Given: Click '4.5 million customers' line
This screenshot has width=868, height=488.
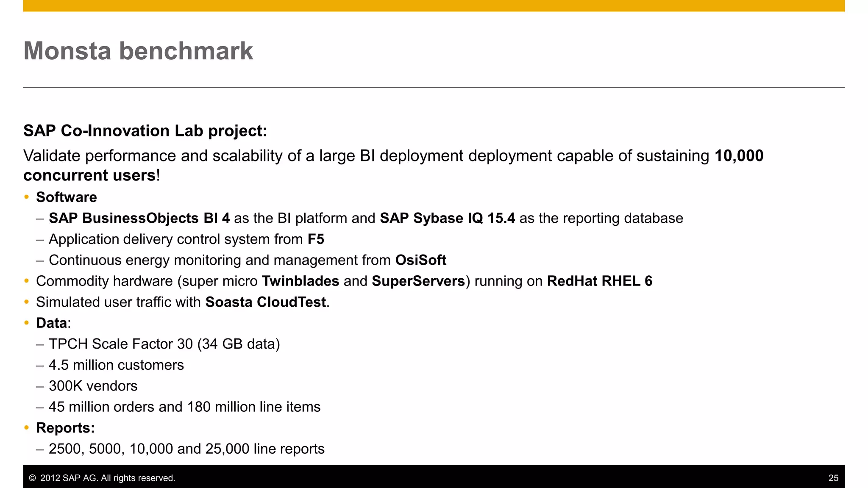Looking at the screenshot, I should pyautogui.click(x=116, y=365).
